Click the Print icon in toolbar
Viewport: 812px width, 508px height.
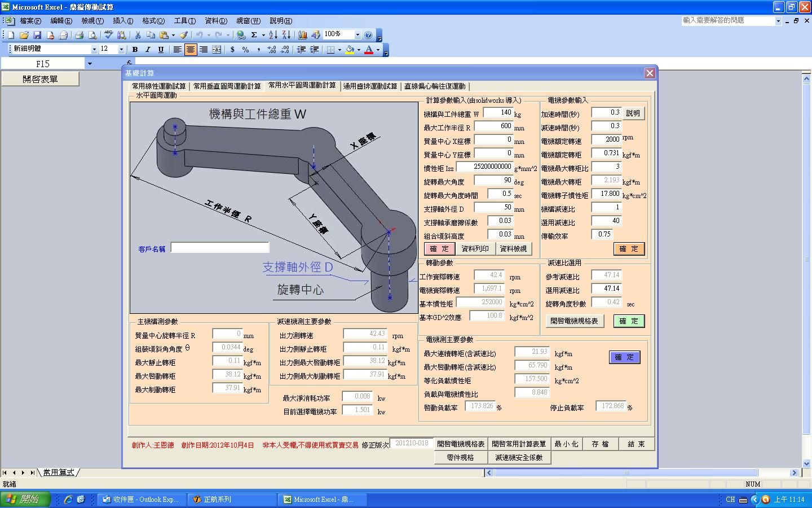(80, 35)
